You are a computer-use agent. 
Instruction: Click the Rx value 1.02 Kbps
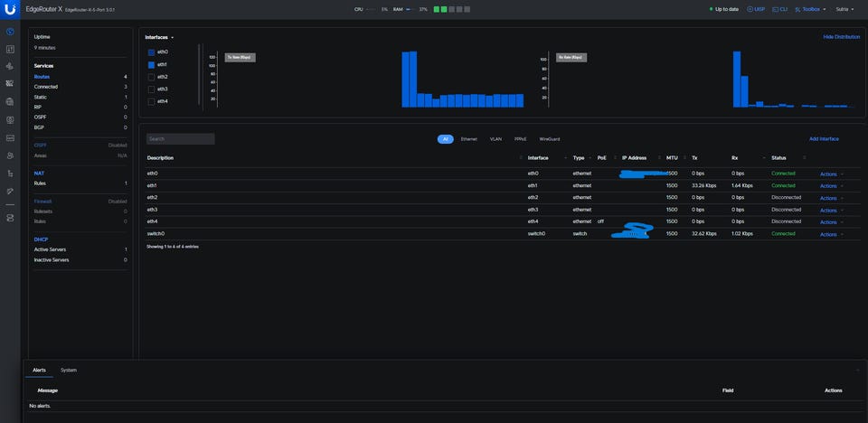click(741, 234)
